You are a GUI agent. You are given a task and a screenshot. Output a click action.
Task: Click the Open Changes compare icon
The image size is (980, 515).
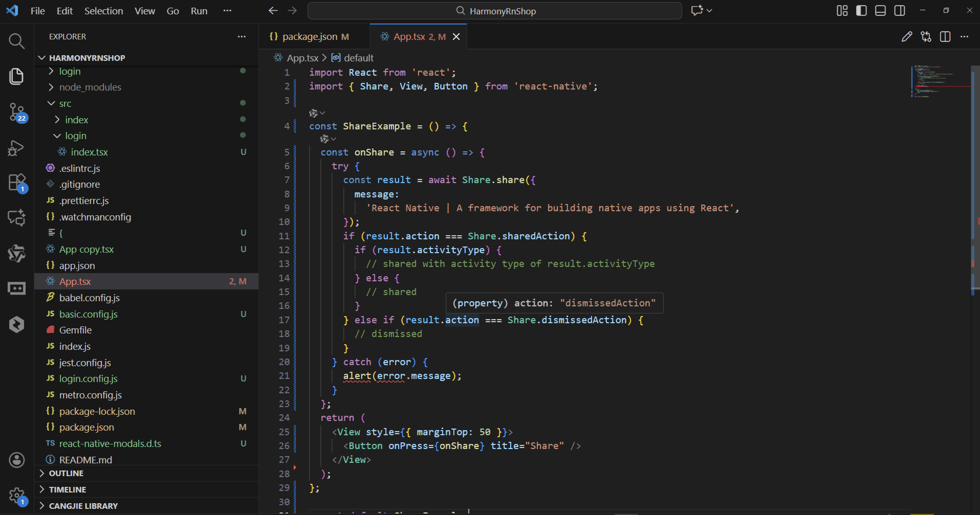pos(925,37)
